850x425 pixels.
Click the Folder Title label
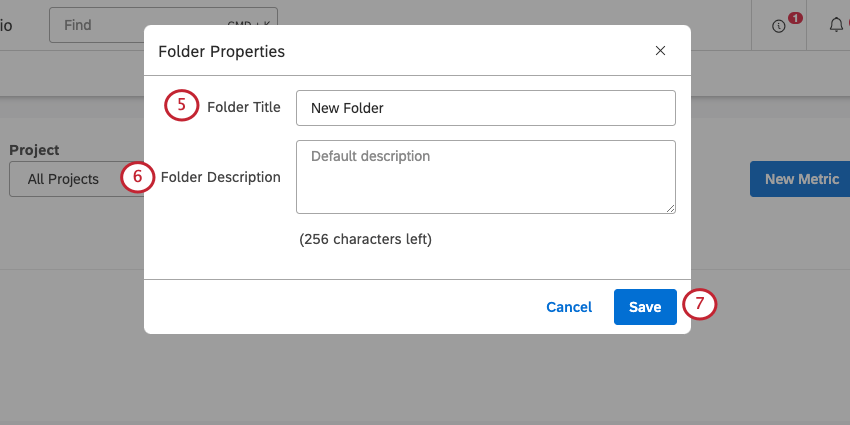[243, 107]
